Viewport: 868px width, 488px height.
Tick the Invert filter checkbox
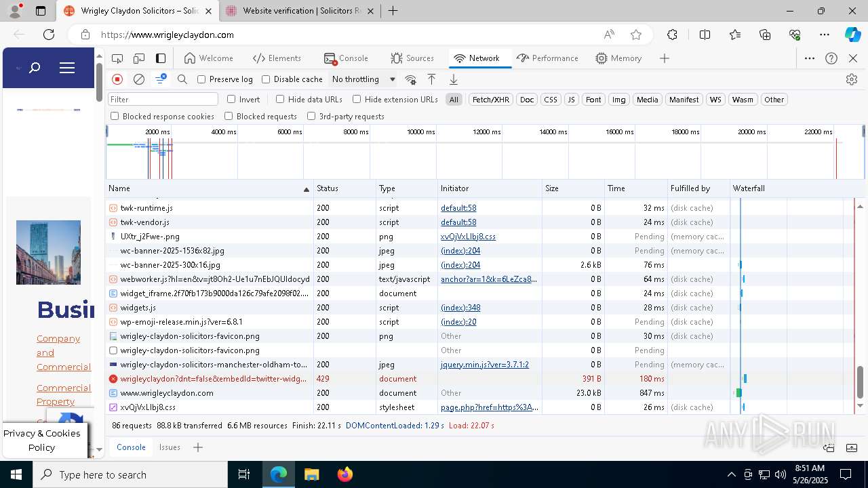(231, 99)
